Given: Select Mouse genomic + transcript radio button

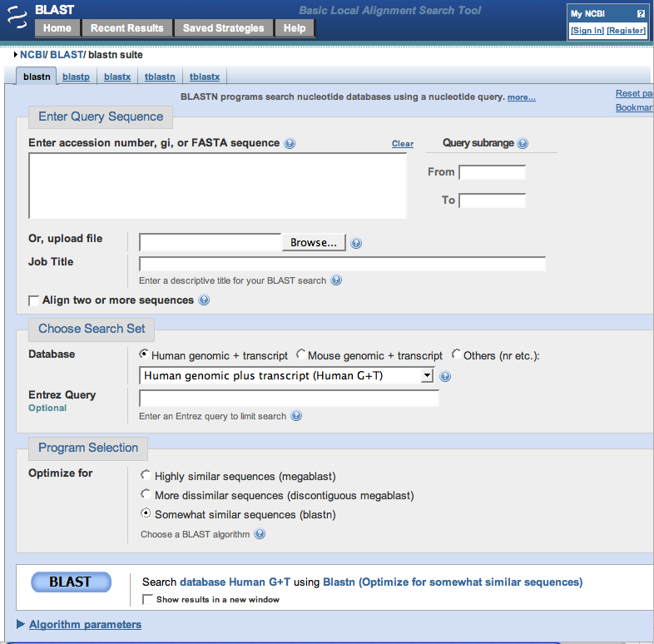Looking at the screenshot, I should (301, 354).
